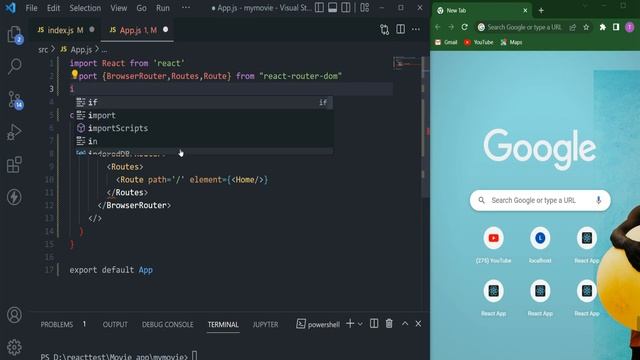Choose the 'importScripts' autocomplete suggestion
640x360 pixels.
(x=203, y=128)
